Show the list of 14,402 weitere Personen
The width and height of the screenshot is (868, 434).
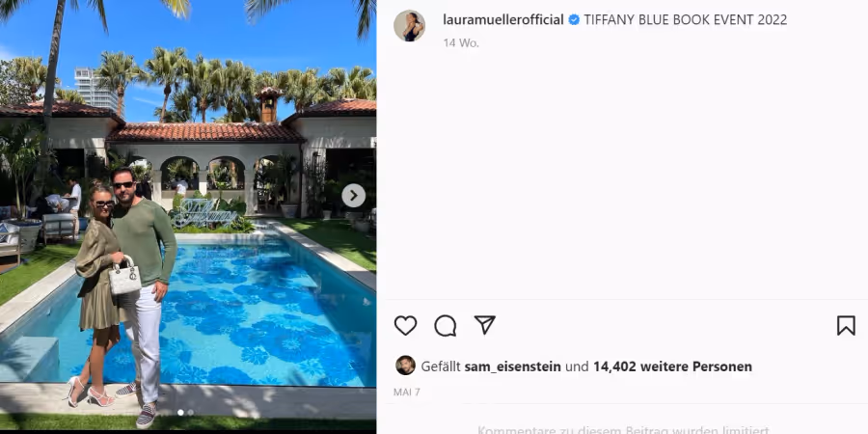tap(672, 366)
